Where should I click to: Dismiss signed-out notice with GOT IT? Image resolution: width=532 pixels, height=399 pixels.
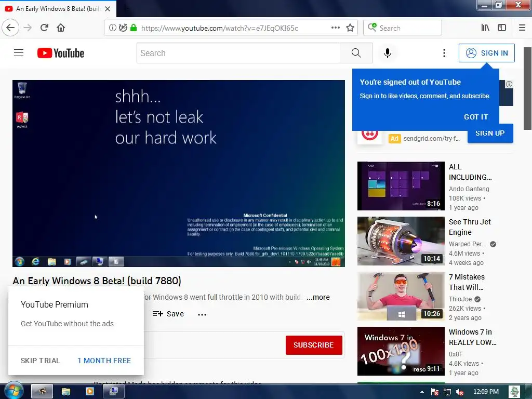coord(476,117)
